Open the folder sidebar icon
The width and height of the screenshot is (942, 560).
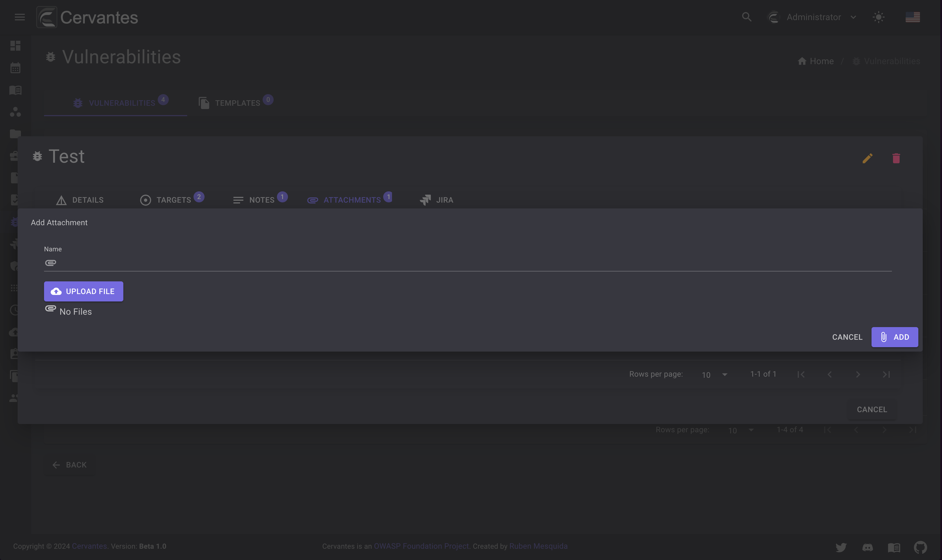(15, 134)
